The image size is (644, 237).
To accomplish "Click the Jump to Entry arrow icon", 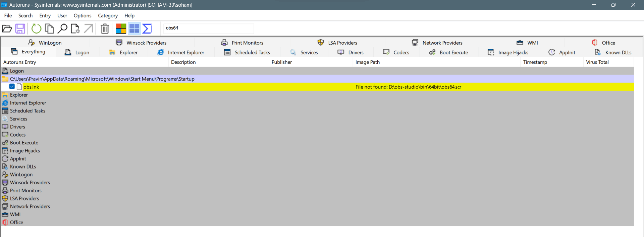I will click(89, 29).
